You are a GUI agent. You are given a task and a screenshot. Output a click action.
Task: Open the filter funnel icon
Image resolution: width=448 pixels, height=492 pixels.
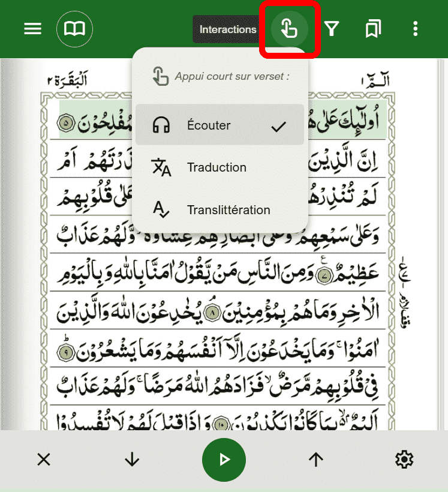click(x=332, y=29)
